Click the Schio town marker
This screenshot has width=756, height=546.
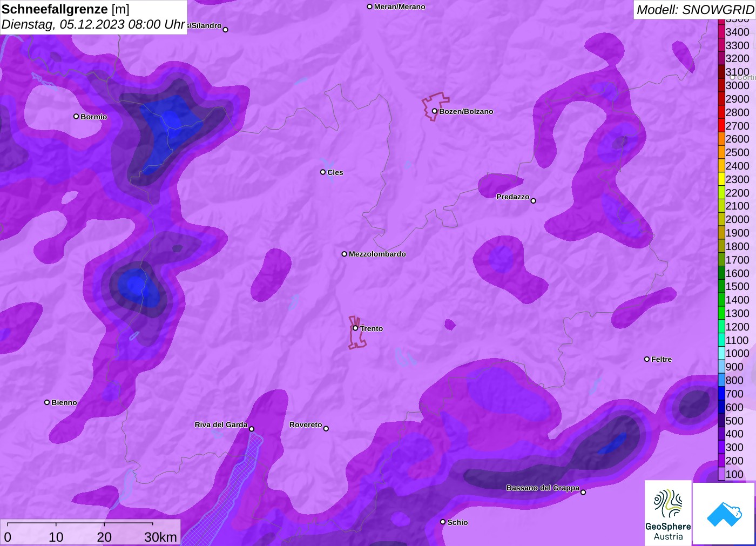(x=443, y=522)
